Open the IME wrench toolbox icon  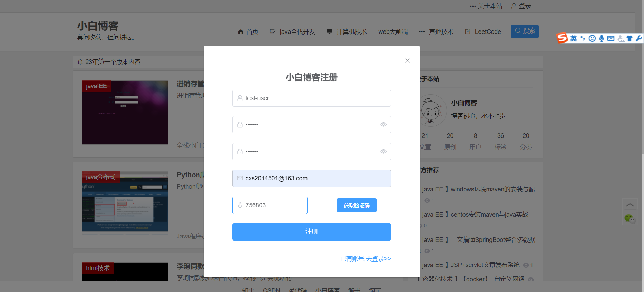pos(639,38)
